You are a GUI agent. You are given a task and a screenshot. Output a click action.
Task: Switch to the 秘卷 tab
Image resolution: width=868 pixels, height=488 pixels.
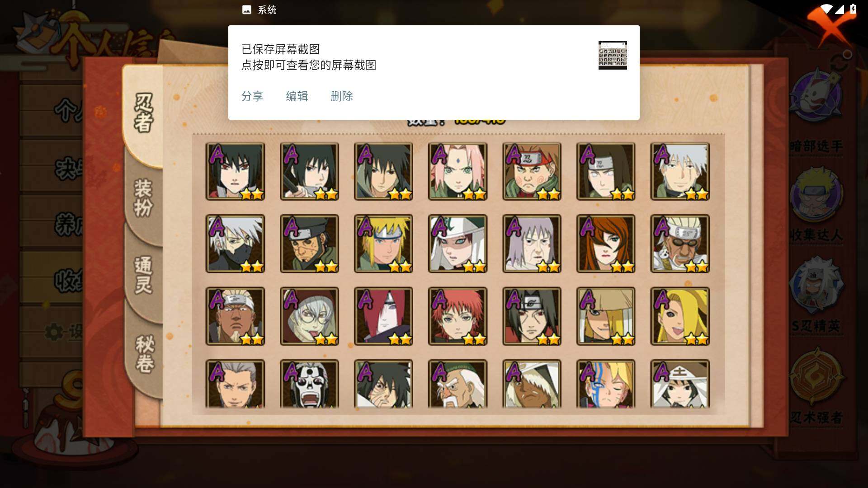click(x=145, y=354)
